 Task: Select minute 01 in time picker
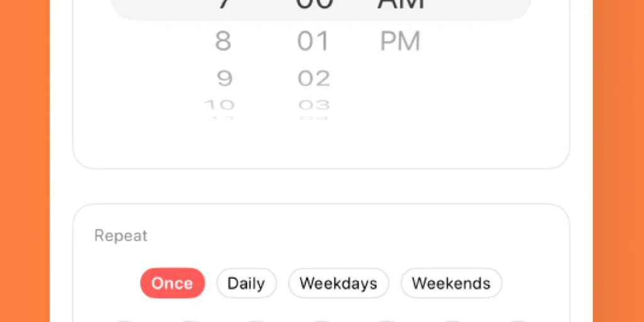313,42
